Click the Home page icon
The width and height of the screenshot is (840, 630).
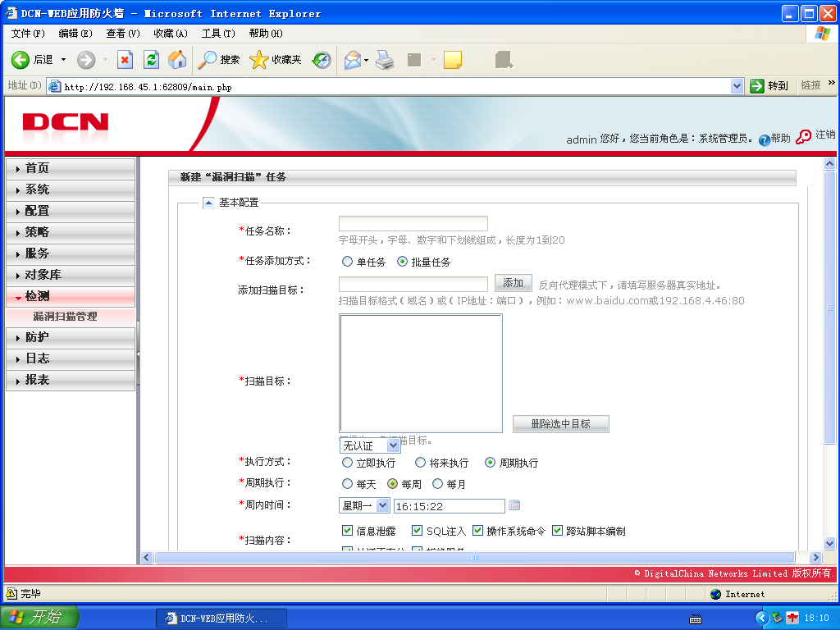pos(177,59)
